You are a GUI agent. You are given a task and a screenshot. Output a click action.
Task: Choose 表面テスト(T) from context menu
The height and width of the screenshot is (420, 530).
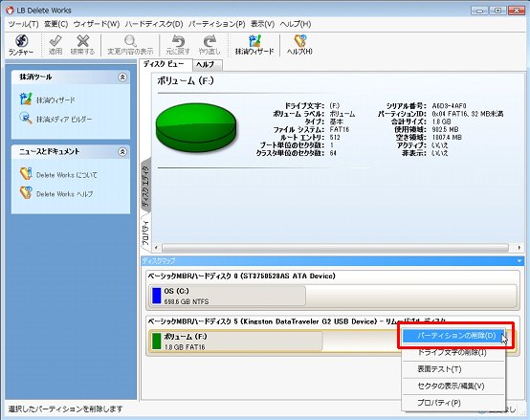(453, 369)
